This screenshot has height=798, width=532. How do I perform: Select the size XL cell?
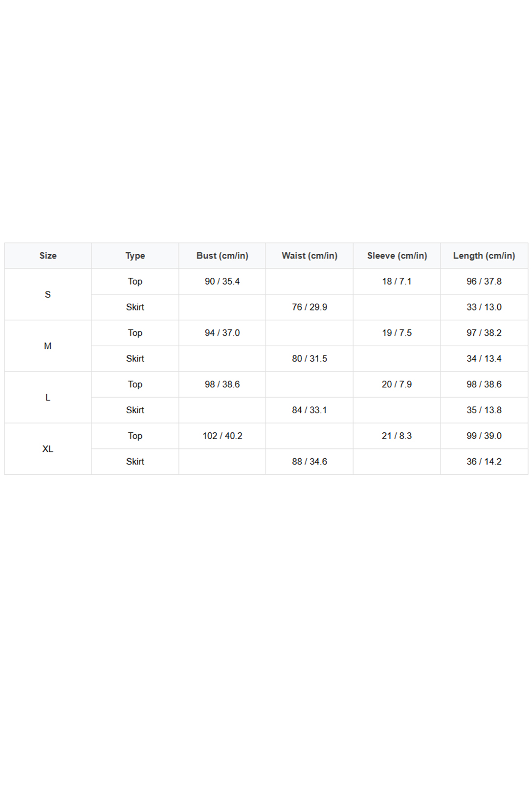pyautogui.click(x=48, y=449)
